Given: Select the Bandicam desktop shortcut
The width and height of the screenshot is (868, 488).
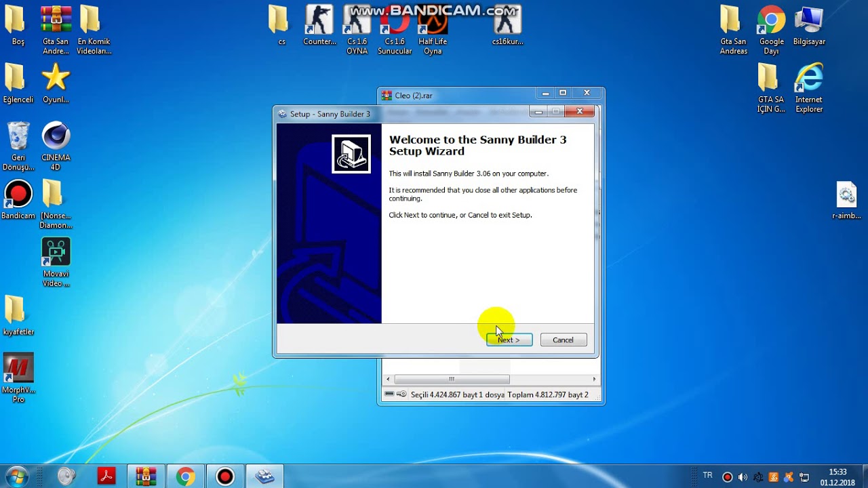Looking at the screenshot, I should click(x=18, y=201).
